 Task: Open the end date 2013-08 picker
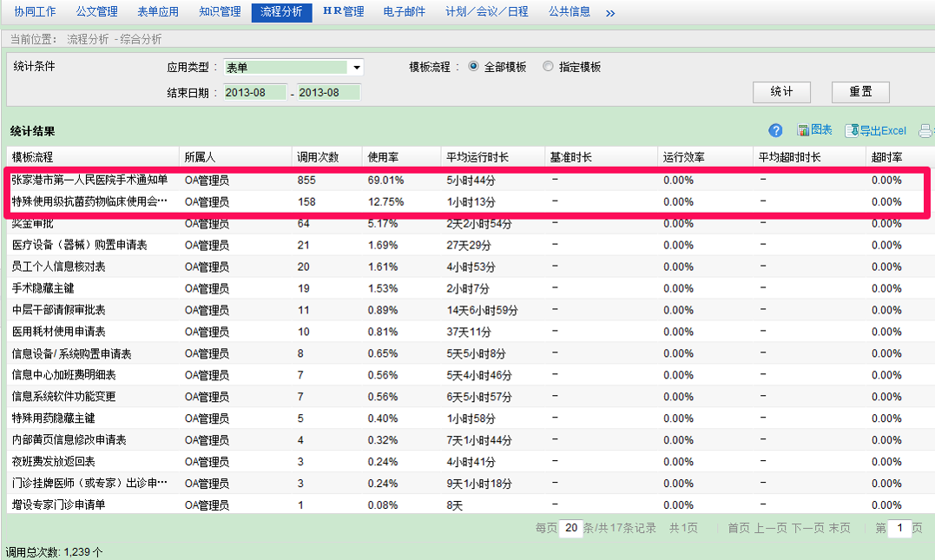click(x=328, y=93)
